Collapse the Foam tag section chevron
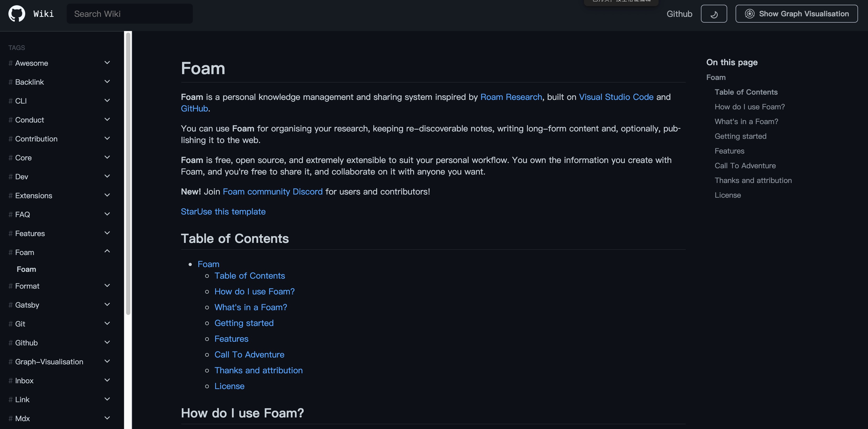This screenshot has height=429, width=868. coord(107,251)
